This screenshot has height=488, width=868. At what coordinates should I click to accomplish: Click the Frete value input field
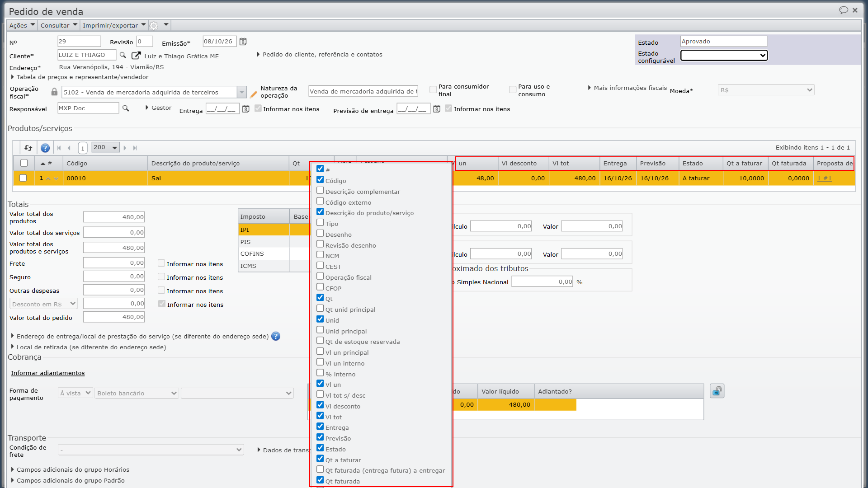coord(114,263)
